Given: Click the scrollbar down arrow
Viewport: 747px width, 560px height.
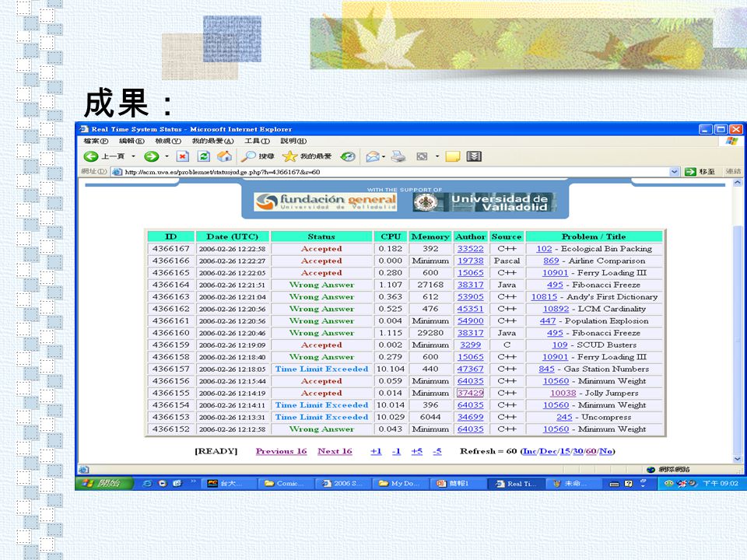Looking at the screenshot, I should point(738,459).
